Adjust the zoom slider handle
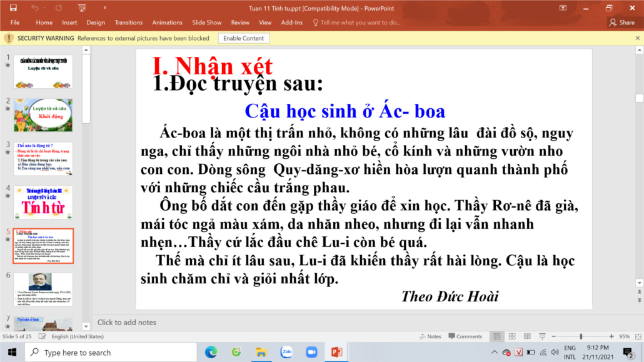644x362 pixels. tap(581, 336)
